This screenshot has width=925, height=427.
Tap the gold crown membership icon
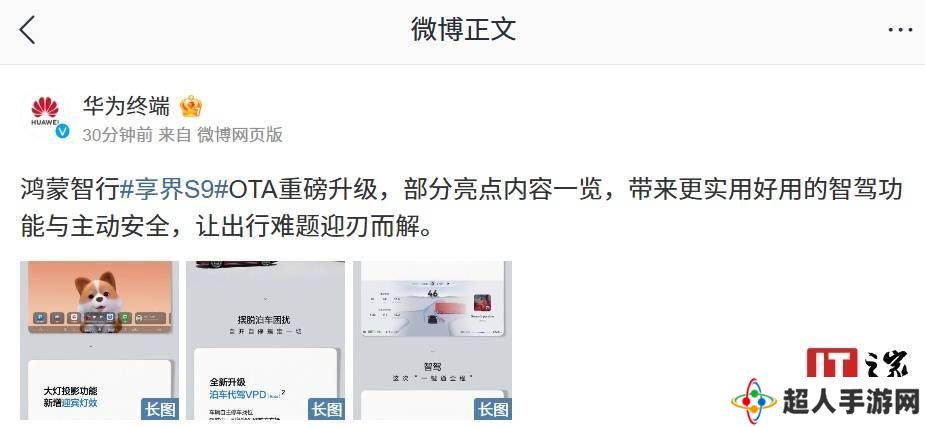(191, 106)
